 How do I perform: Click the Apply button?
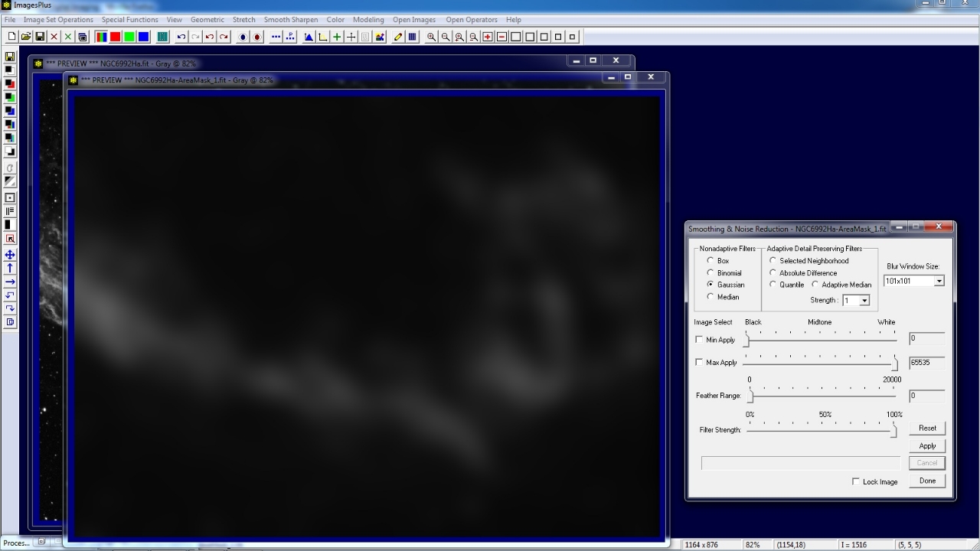coord(927,445)
